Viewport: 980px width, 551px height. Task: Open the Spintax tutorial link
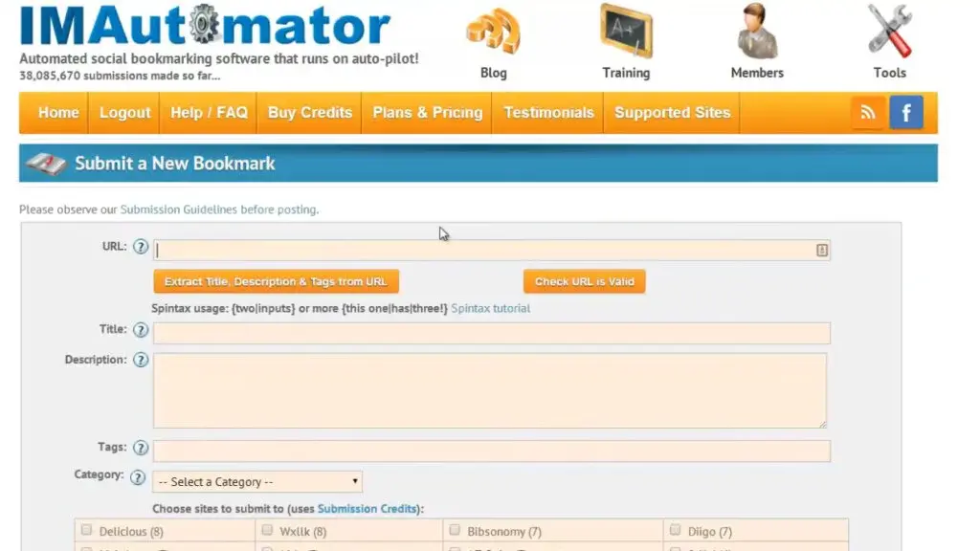pyautogui.click(x=491, y=308)
